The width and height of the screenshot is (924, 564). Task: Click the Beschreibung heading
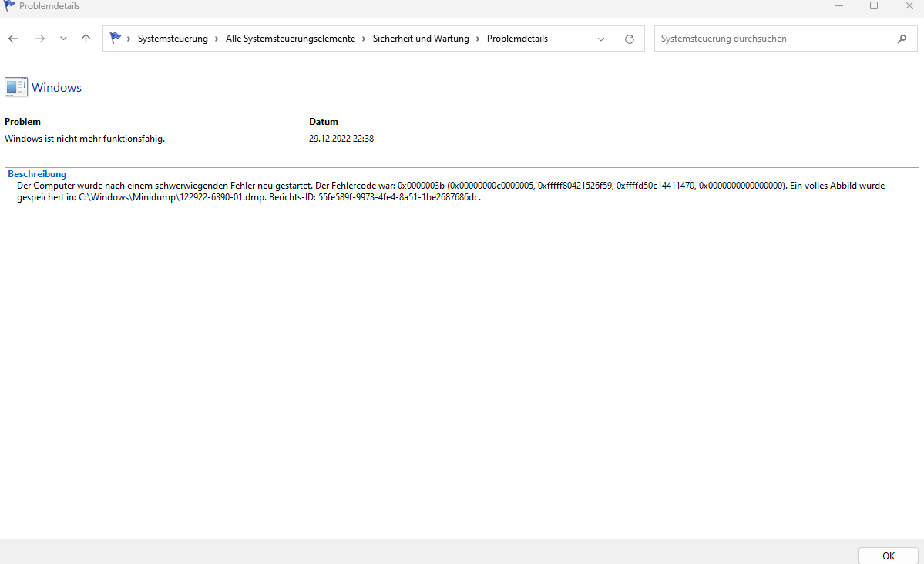pos(37,174)
